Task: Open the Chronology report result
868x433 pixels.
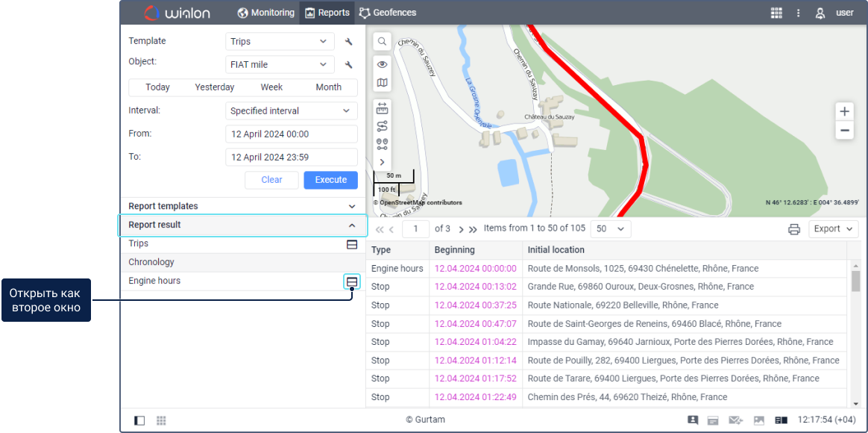Action: coord(243,262)
